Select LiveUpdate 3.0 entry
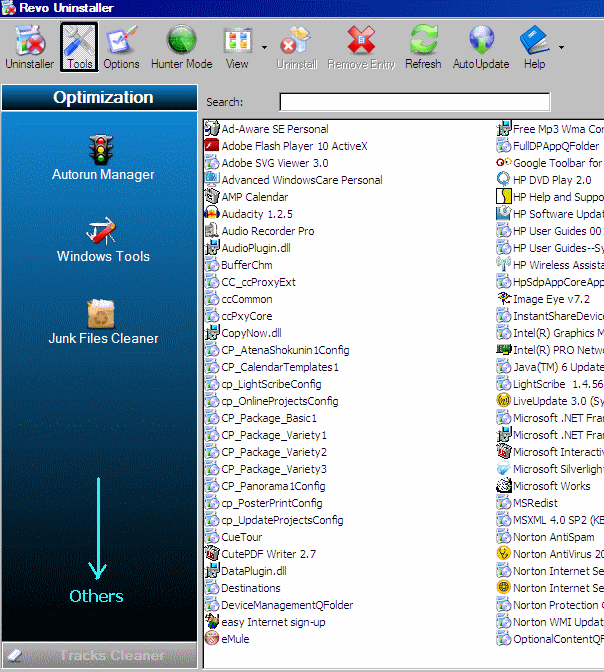The image size is (604, 672). tap(550, 401)
